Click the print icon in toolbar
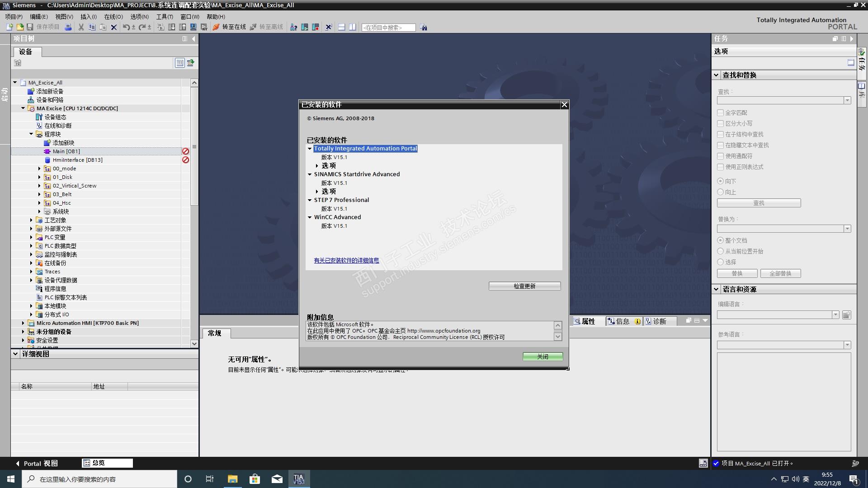Screen dimensions: 868x488 [68, 27]
